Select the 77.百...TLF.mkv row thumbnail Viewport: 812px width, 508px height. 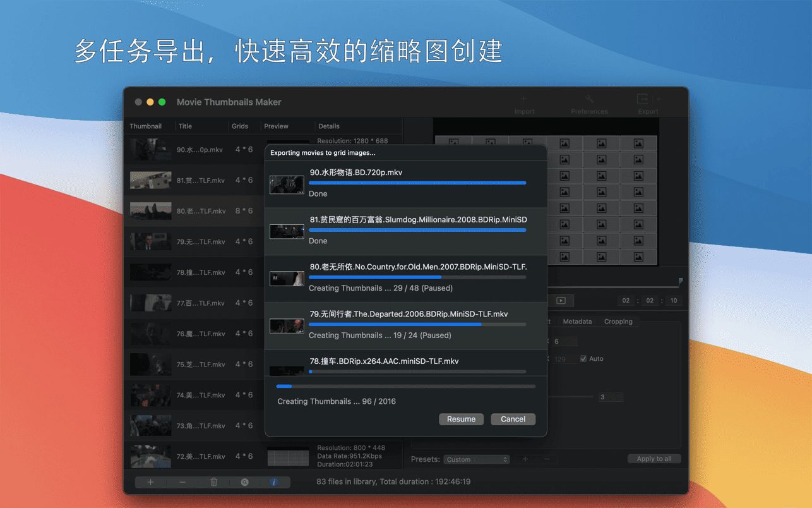pos(150,303)
